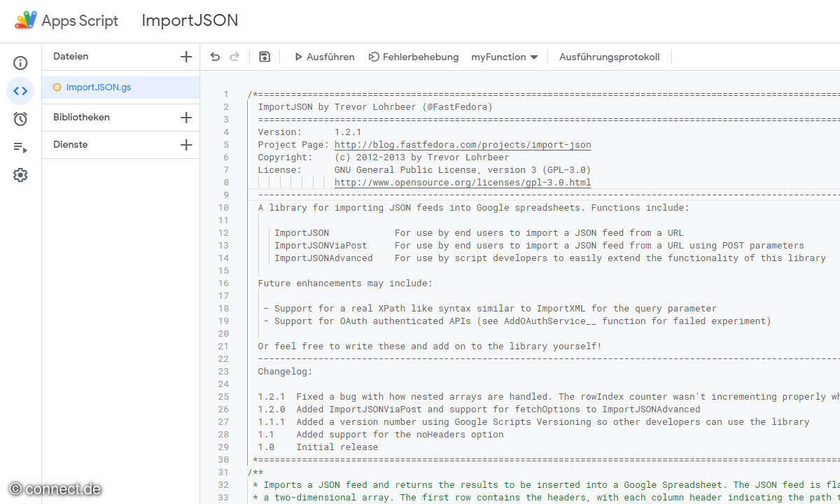Add a new file next to Dateien
840x504 pixels.
point(185,57)
